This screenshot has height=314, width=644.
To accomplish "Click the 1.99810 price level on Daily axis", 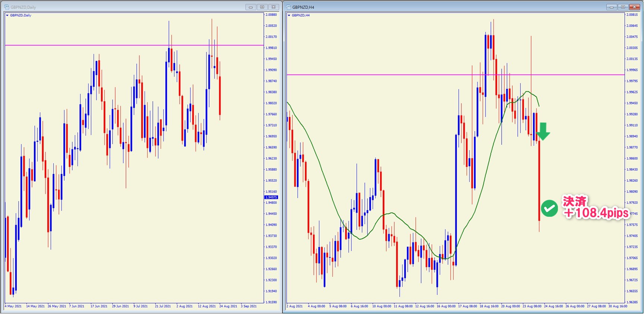I will (x=271, y=48).
